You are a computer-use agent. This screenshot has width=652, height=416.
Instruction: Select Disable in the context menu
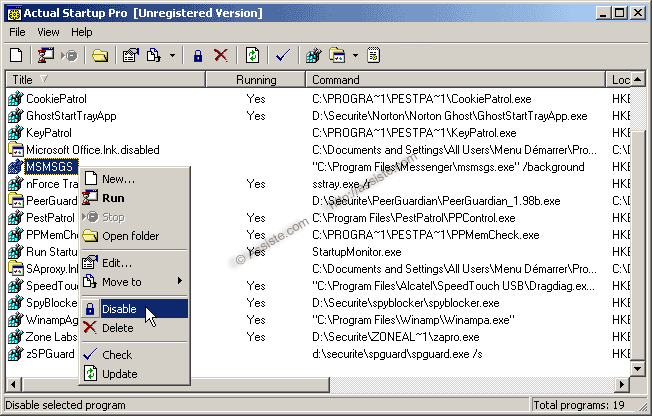click(134, 309)
